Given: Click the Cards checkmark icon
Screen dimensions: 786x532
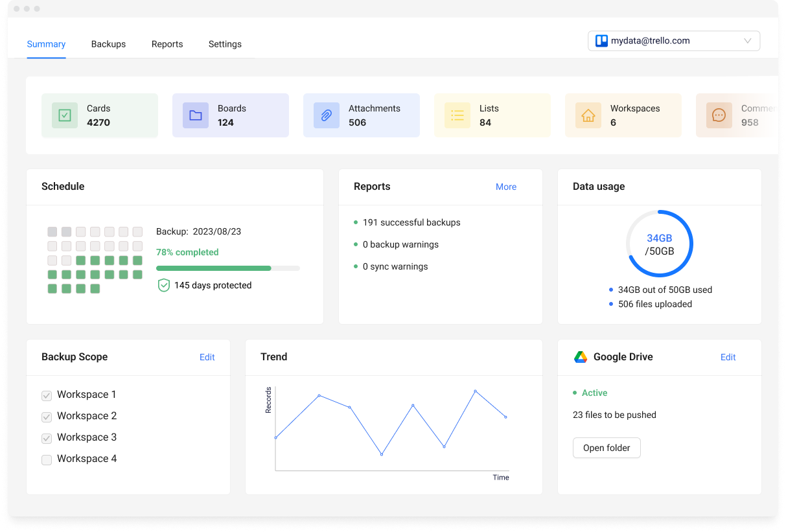Looking at the screenshot, I should click(x=65, y=115).
